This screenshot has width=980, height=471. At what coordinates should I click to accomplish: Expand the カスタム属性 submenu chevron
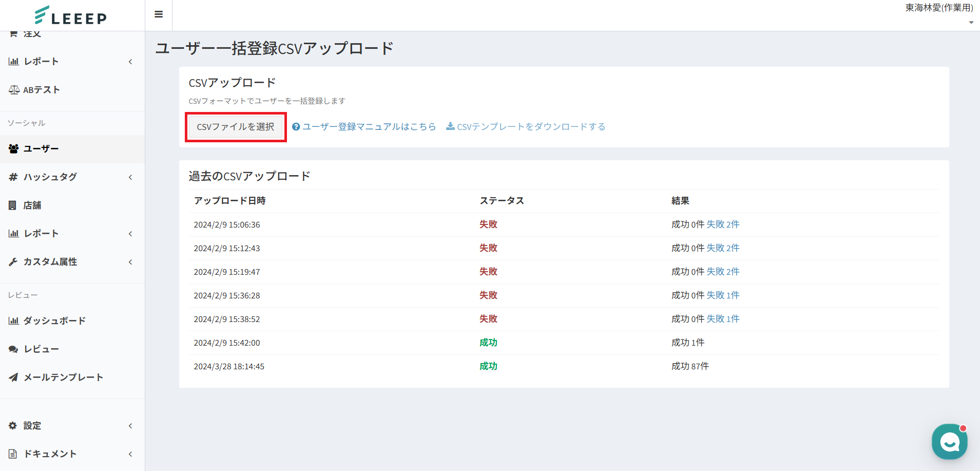[x=130, y=262]
